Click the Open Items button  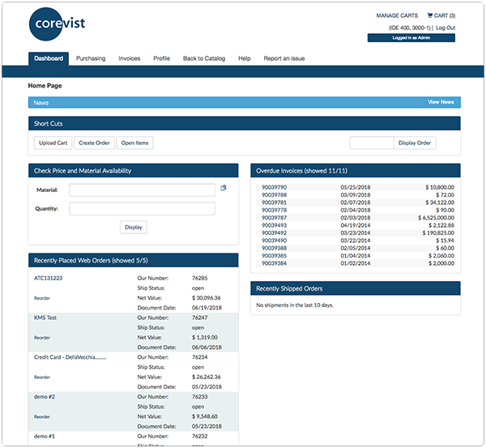[x=134, y=143]
